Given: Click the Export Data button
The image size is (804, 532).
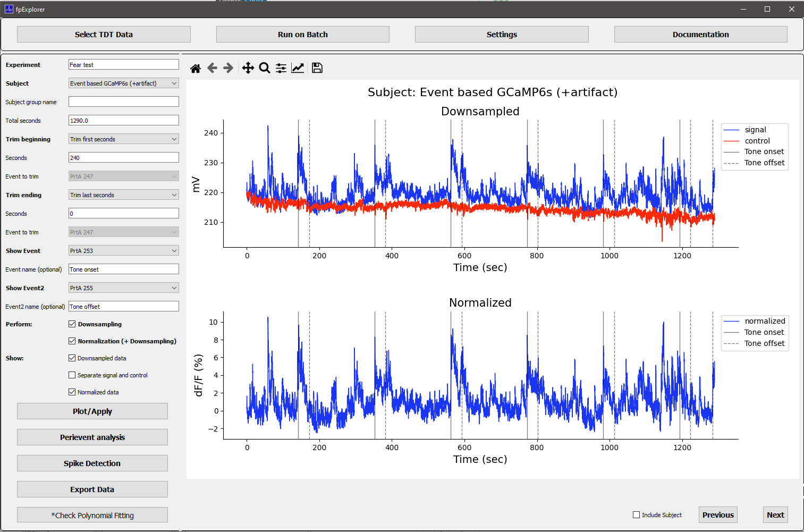Looking at the screenshot, I should pos(92,489).
